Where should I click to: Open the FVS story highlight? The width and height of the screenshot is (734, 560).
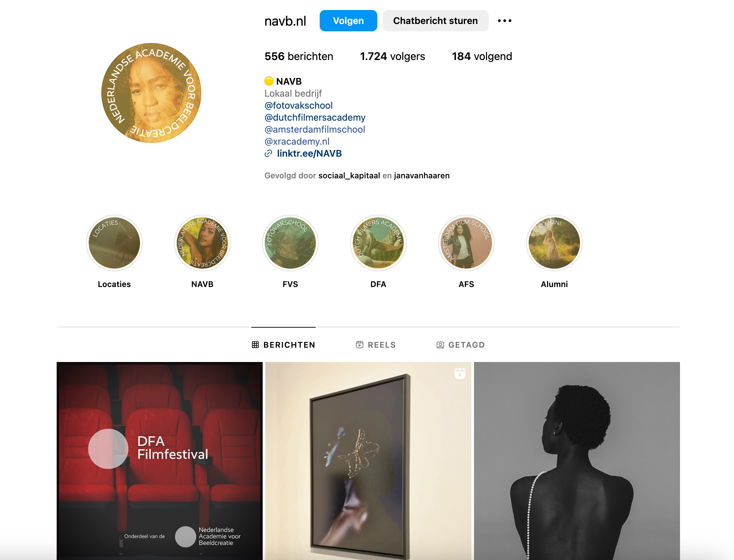tap(290, 243)
